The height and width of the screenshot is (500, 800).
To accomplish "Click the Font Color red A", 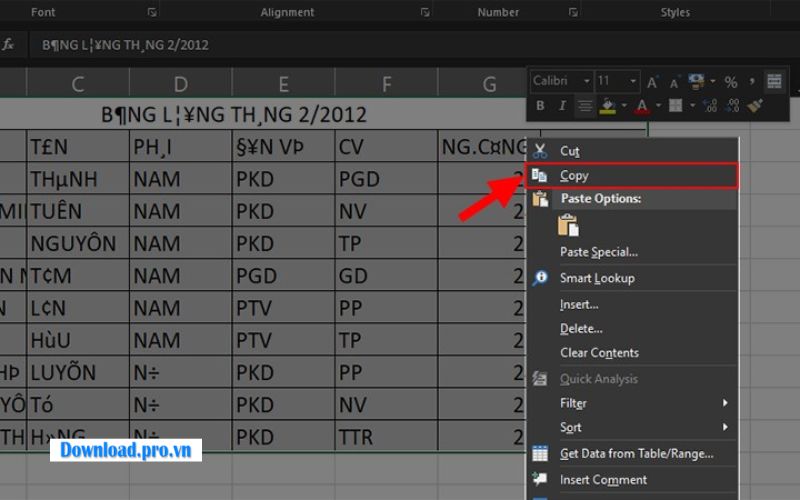I will pyautogui.click(x=642, y=106).
